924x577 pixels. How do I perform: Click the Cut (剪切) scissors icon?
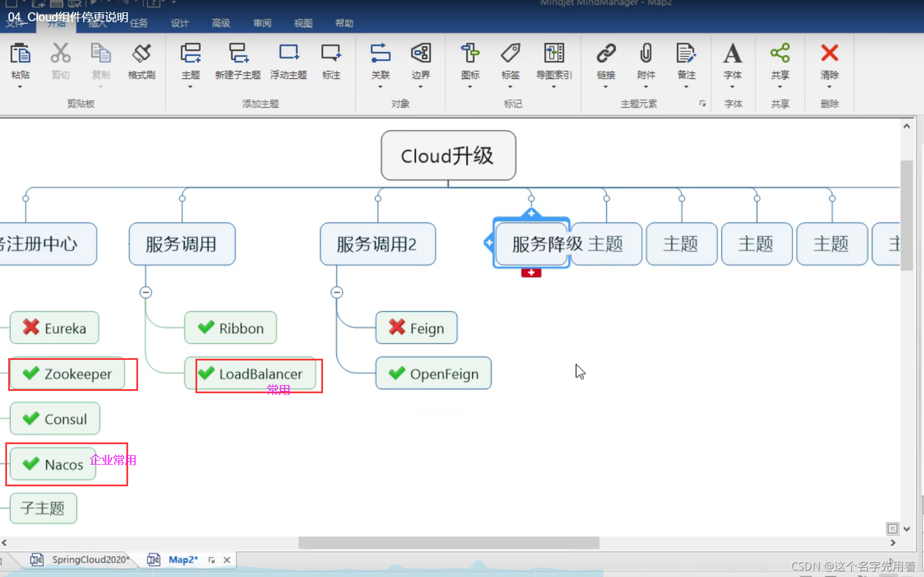pyautogui.click(x=60, y=53)
